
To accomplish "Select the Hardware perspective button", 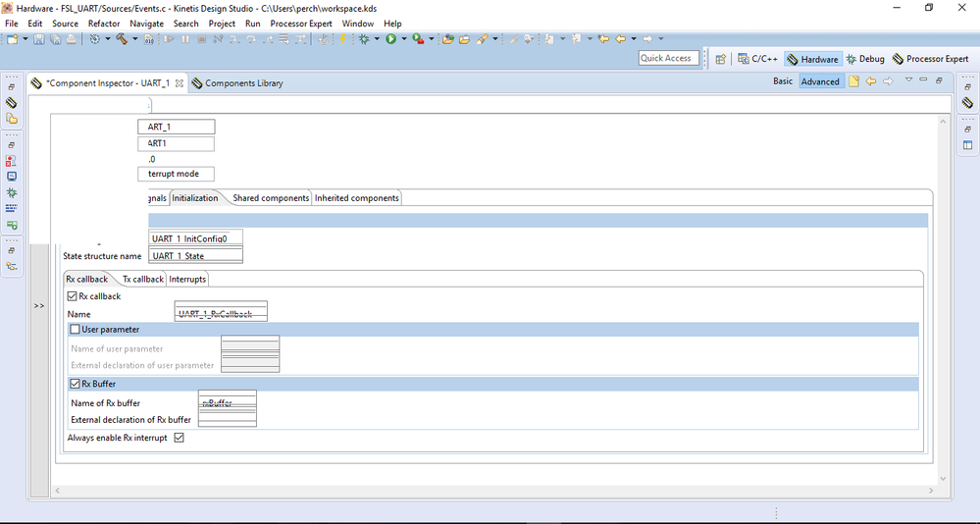I will coord(813,59).
